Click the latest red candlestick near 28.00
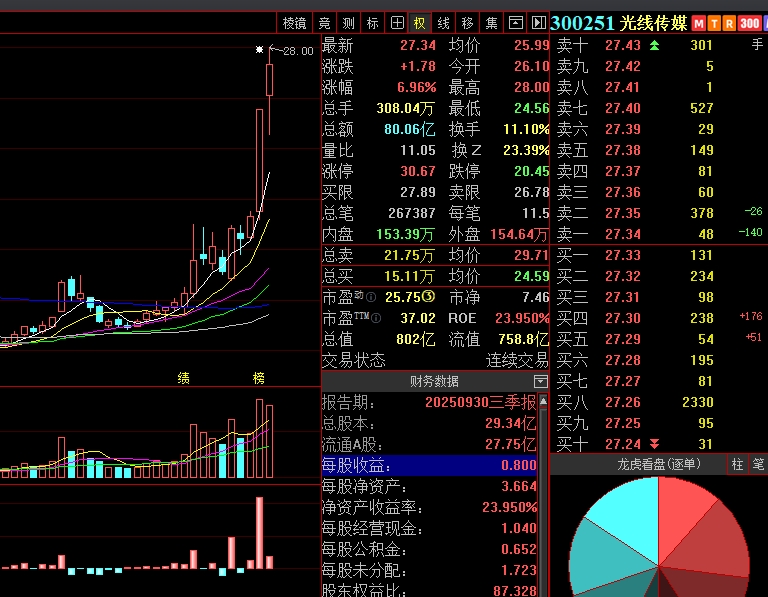Image resolution: width=768 pixels, height=597 pixels. tap(269, 79)
